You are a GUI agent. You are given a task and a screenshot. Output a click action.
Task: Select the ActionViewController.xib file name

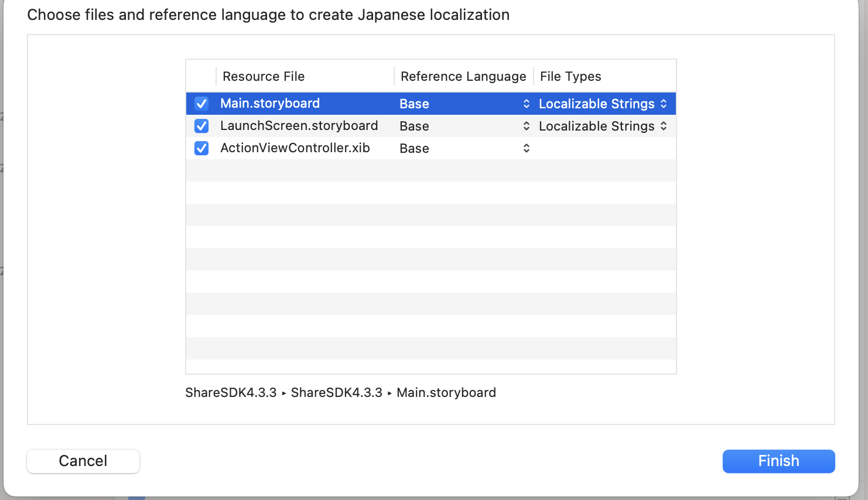(x=295, y=148)
